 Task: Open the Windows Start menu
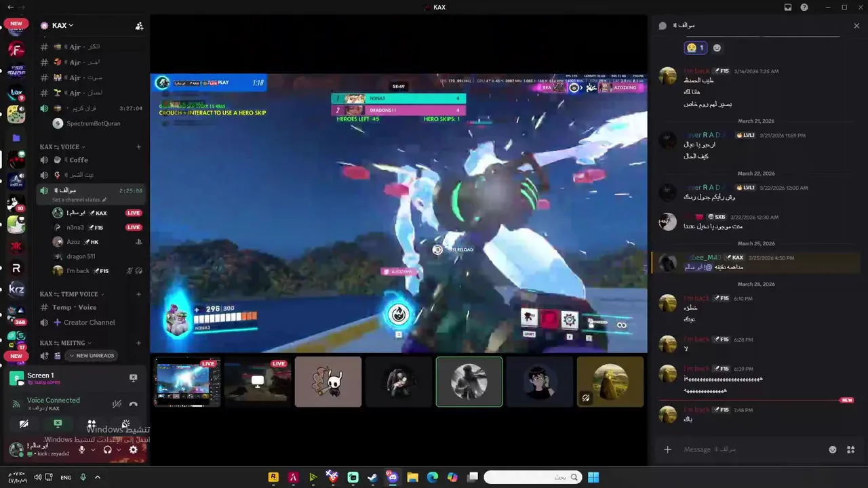click(x=593, y=477)
